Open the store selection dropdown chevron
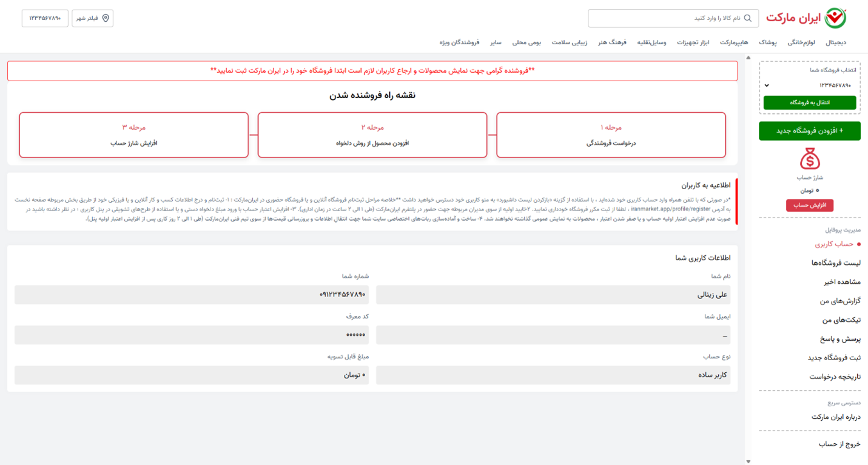The height and width of the screenshot is (465, 868). (x=767, y=85)
